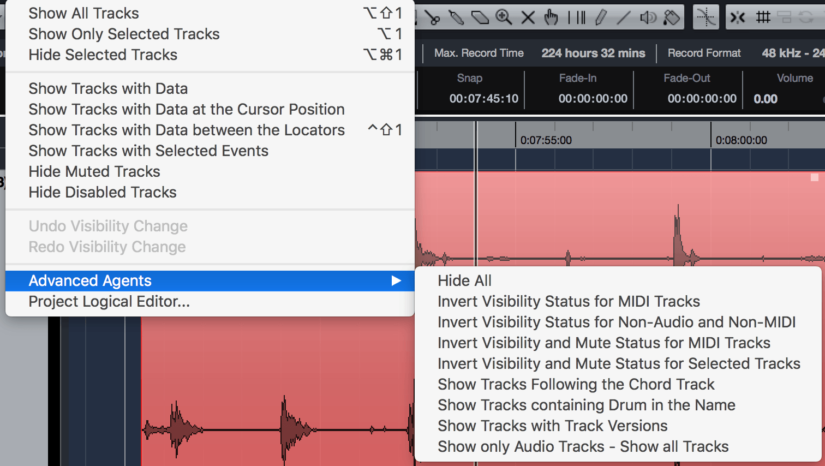This screenshot has width=825, height=466.
Task: Choose Show Tracks Following the Chord Track
Action: point(618,384)
